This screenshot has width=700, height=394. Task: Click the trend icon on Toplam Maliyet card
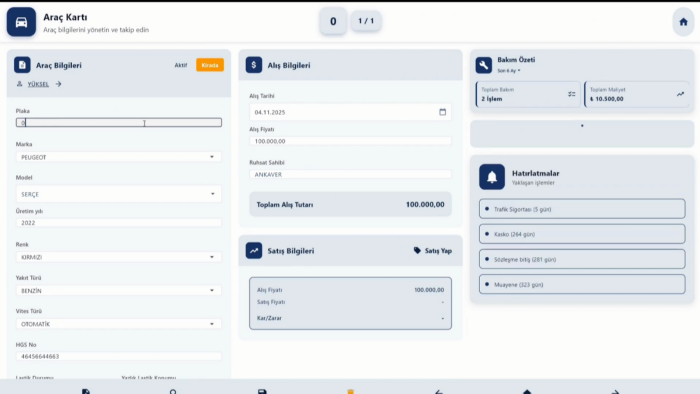click(680, 94)
